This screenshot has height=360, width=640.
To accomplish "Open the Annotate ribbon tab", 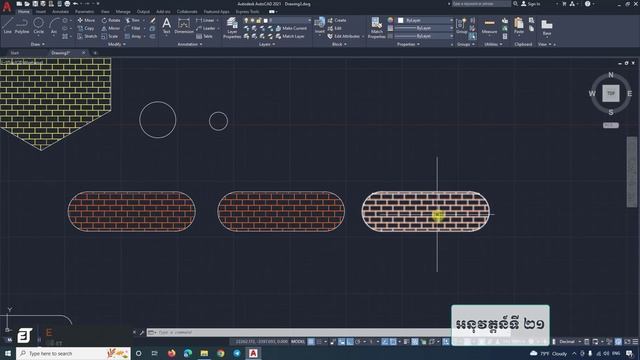I will [x=60, y=11].
